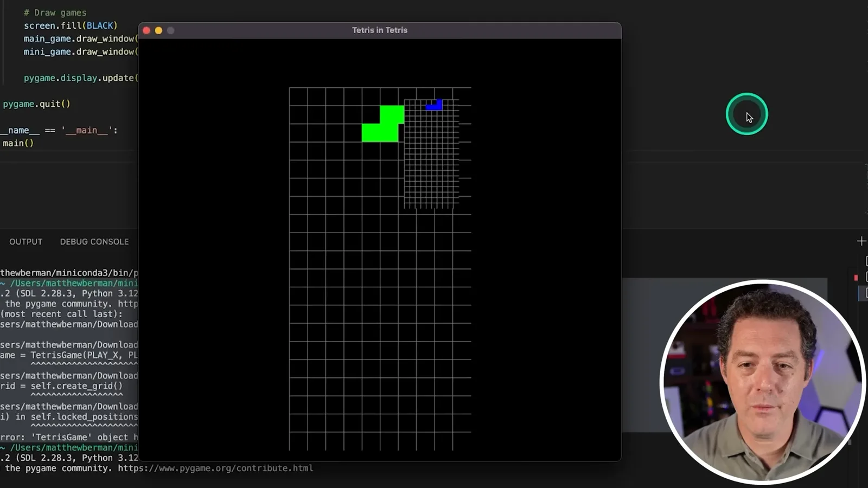Close the Tetris in Tetris window
The height and width of the screenshot is (488, 868).
click(x=146, y=30)
